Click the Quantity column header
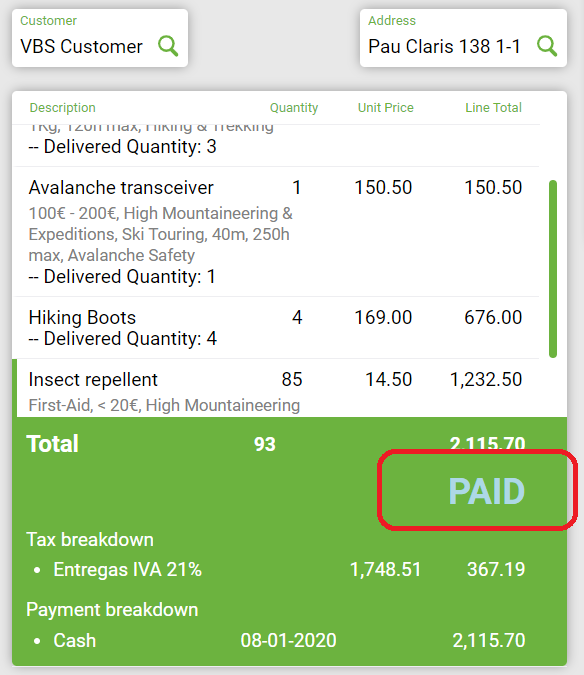 294,108
